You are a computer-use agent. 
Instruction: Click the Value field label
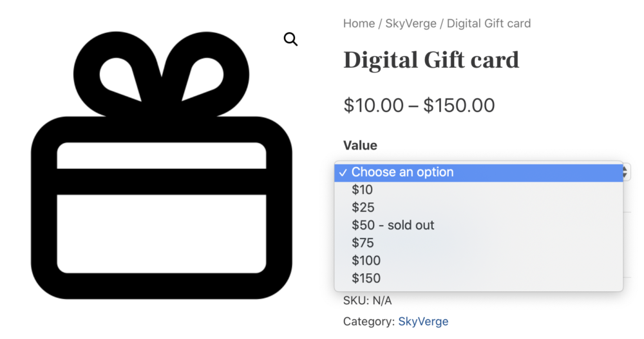coord(360,146)
